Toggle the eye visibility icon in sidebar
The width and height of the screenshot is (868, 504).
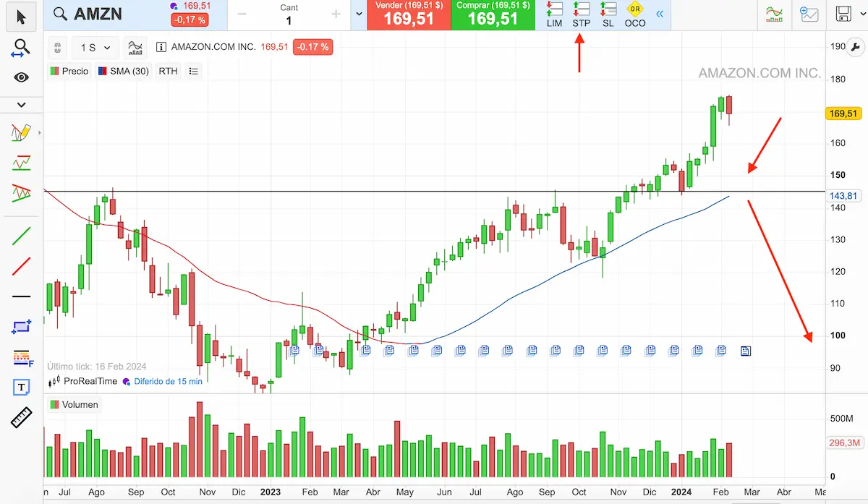21,77
